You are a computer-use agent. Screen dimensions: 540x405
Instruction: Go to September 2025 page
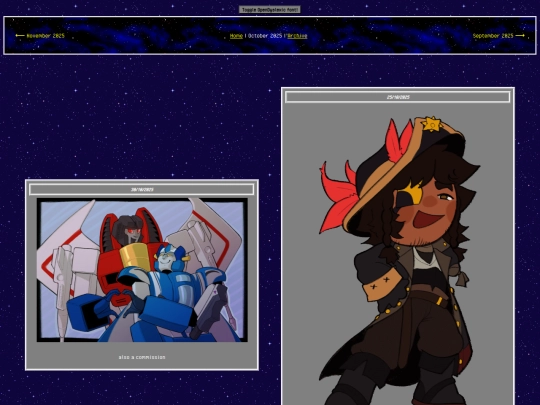click(499, 35)
